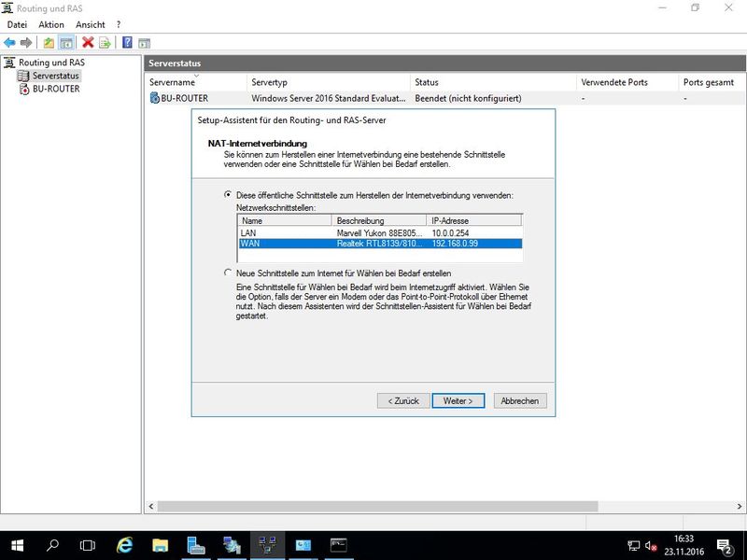Switch to Routing und RAS taskbar icon
The image size is (747, 560).
pyautogui.click(x=267, y=545)
